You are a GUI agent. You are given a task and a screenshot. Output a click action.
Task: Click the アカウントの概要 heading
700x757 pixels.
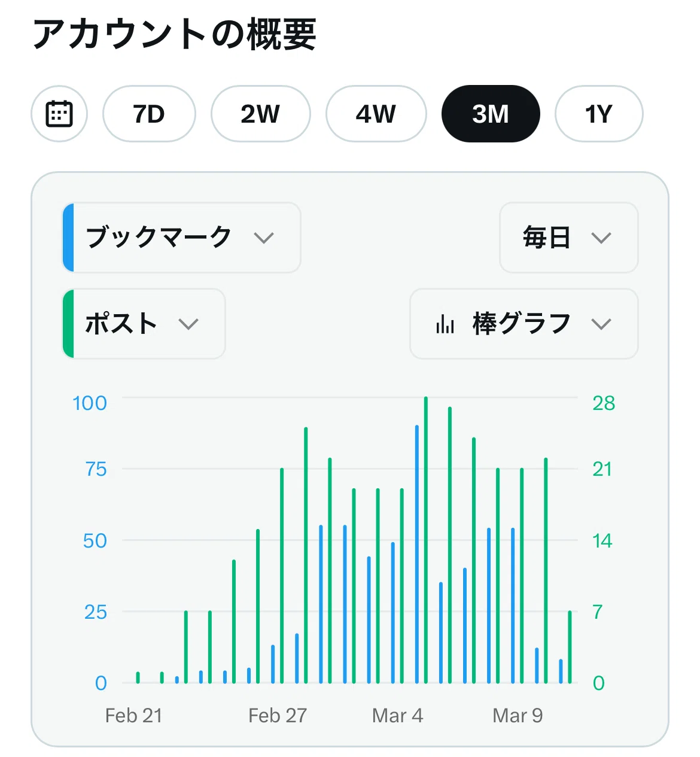174,34
